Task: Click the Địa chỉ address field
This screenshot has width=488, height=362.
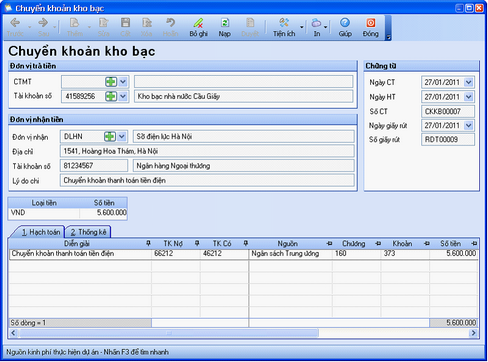Action: pyautogui.click(x=207, y=151)
